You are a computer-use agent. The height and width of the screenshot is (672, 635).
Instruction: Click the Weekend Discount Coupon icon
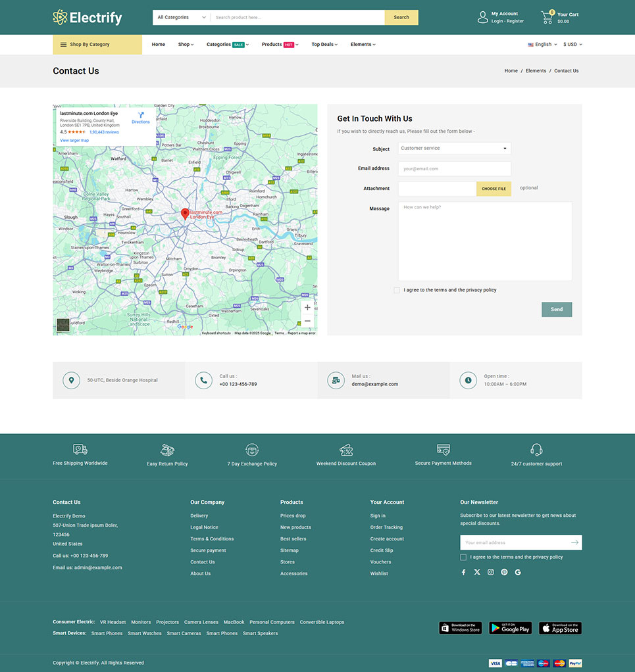[x=346, y=450]
